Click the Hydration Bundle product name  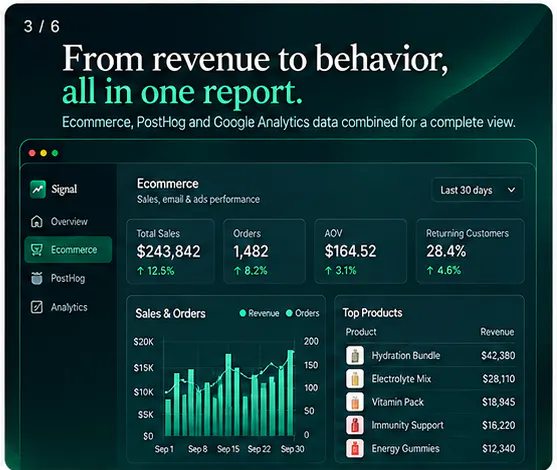coord(406,355)
